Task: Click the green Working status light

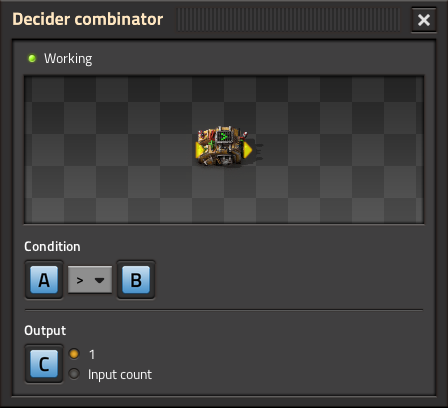Action: [32, 59]
